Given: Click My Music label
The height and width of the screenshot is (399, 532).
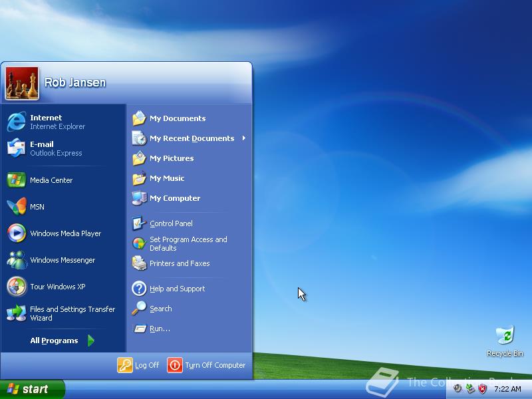Looking at the screenshot, I should [167, 178].
